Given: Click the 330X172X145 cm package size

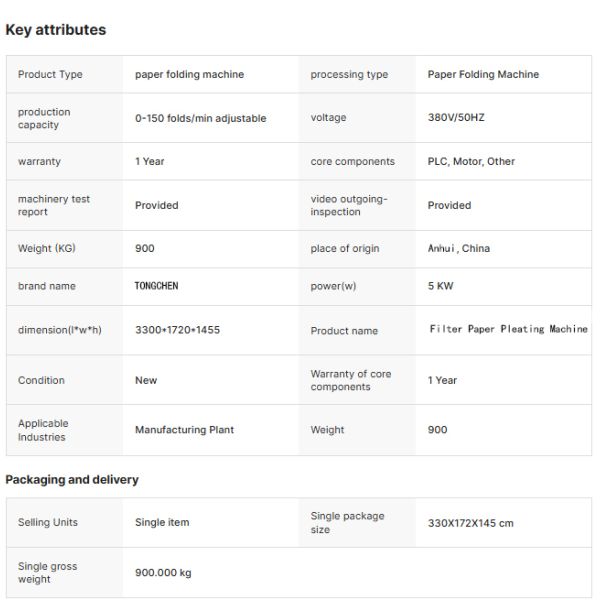Looking at the screenshot, I should point(471,523).
